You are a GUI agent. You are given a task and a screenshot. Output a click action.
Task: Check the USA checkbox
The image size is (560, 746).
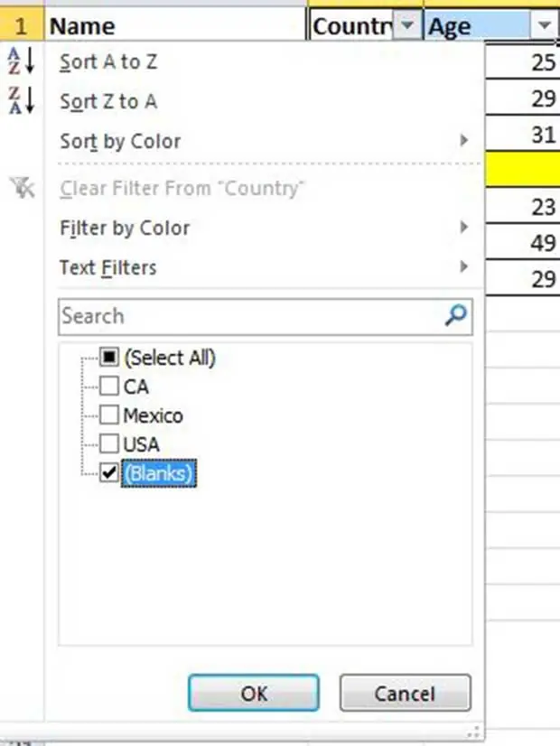(108, 443)
